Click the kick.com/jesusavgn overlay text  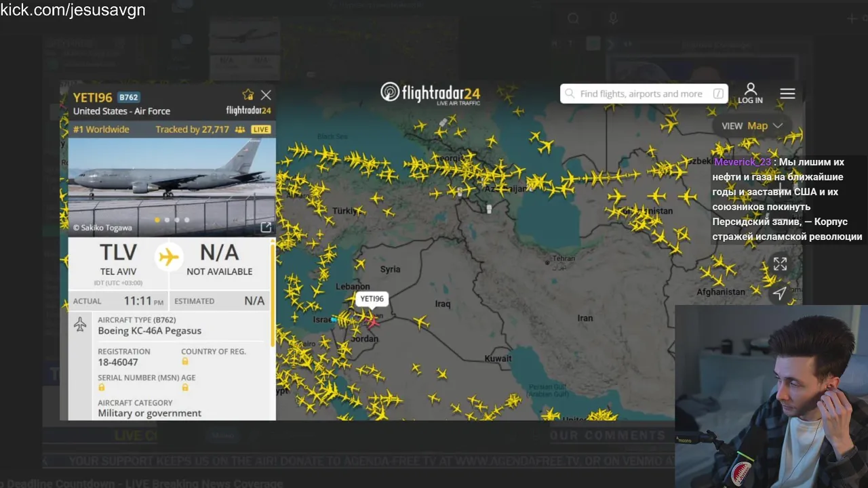pos(73,10)
